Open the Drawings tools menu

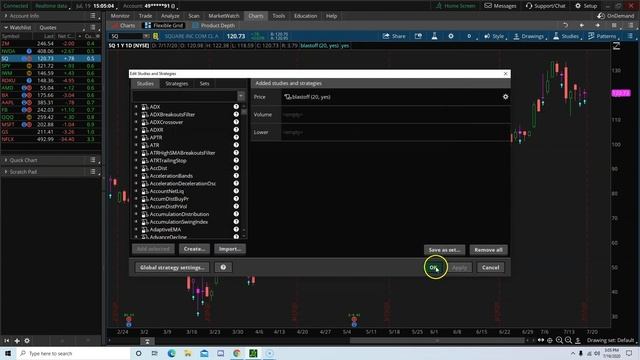(529, 36)
